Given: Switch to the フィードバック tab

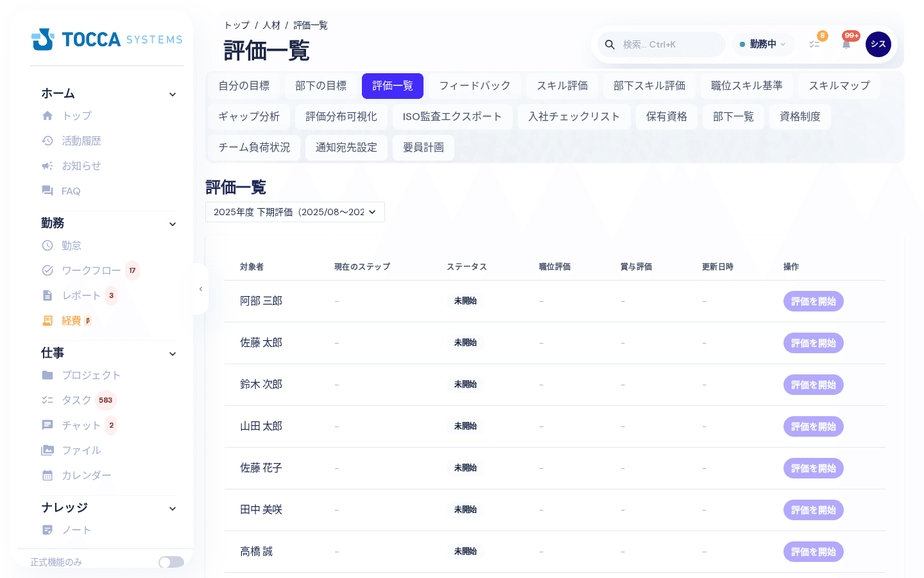Looking at the screenshot, I should coord(475,86).
